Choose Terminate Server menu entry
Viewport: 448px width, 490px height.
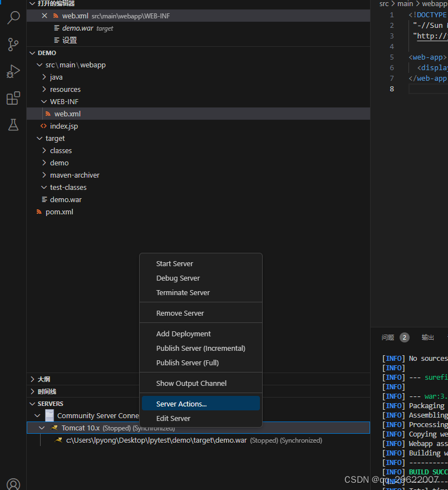click(x=200, y=292)
